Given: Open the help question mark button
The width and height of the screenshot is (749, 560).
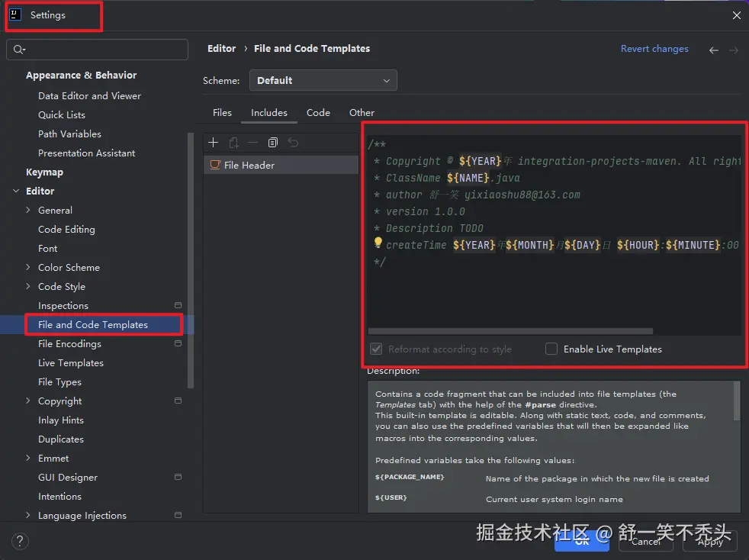Looking at the screenshot, I should point(20,541).
